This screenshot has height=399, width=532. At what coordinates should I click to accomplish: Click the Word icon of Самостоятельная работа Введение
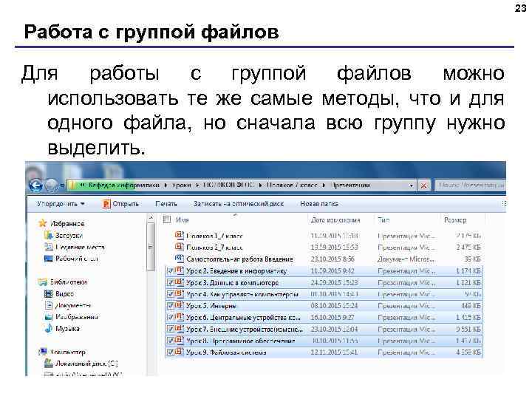[179, 259]
